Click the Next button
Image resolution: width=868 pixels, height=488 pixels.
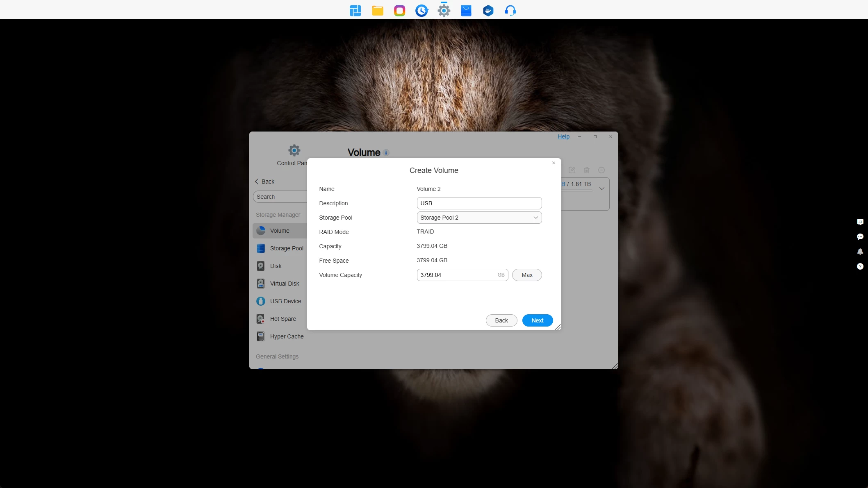[x=537, y=320]
